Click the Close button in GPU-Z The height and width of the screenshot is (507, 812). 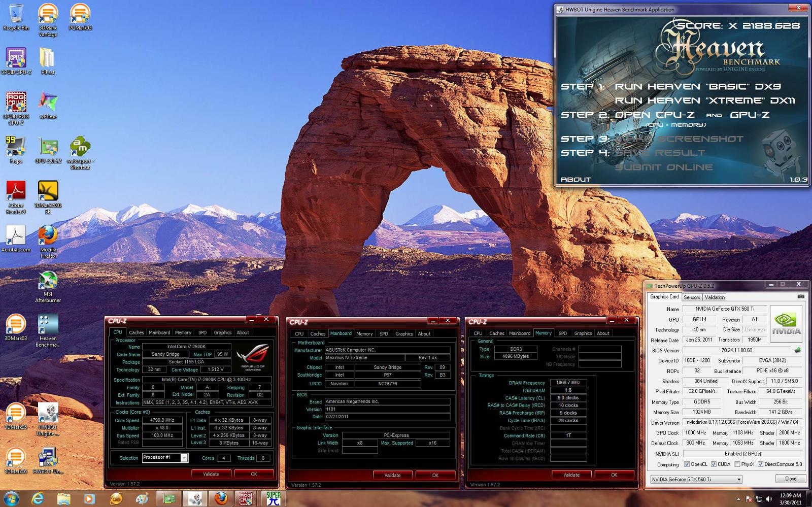tap(791, 479)
